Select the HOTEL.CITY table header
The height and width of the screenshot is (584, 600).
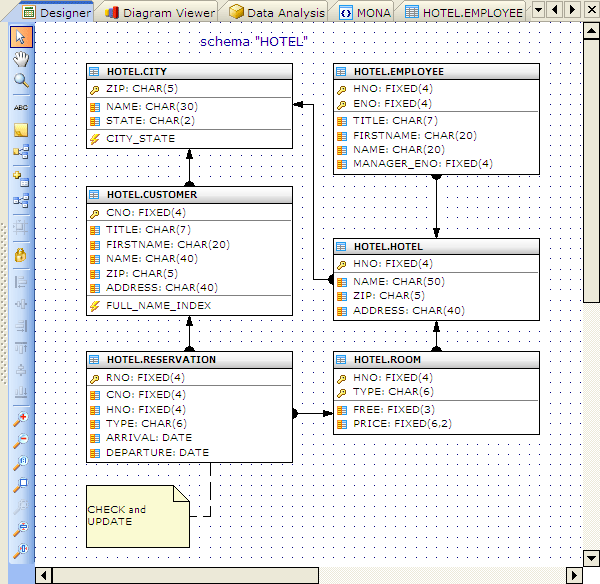[189, 72]
